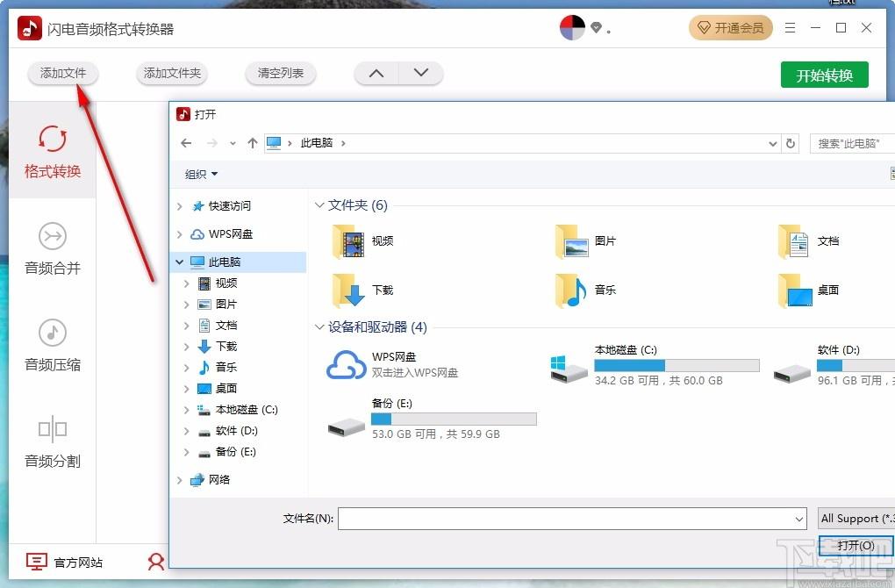The image size is (895, 588).
Task: Select 备份 (E:) in the navigation tree
Action: (235, 452)
